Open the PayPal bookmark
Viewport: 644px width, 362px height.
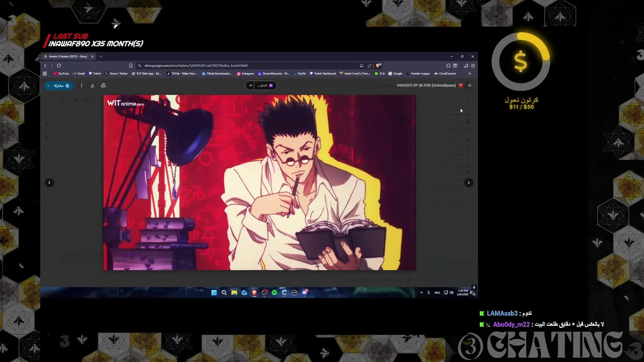point(299,73)
